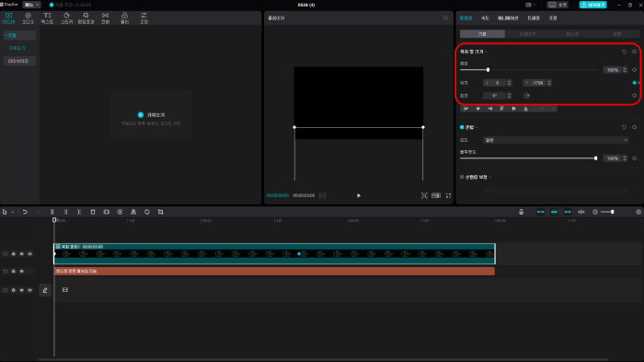Screen dimensions: 644x362
Task: Hide the text track with eye icon
Action: pos(22,271)
